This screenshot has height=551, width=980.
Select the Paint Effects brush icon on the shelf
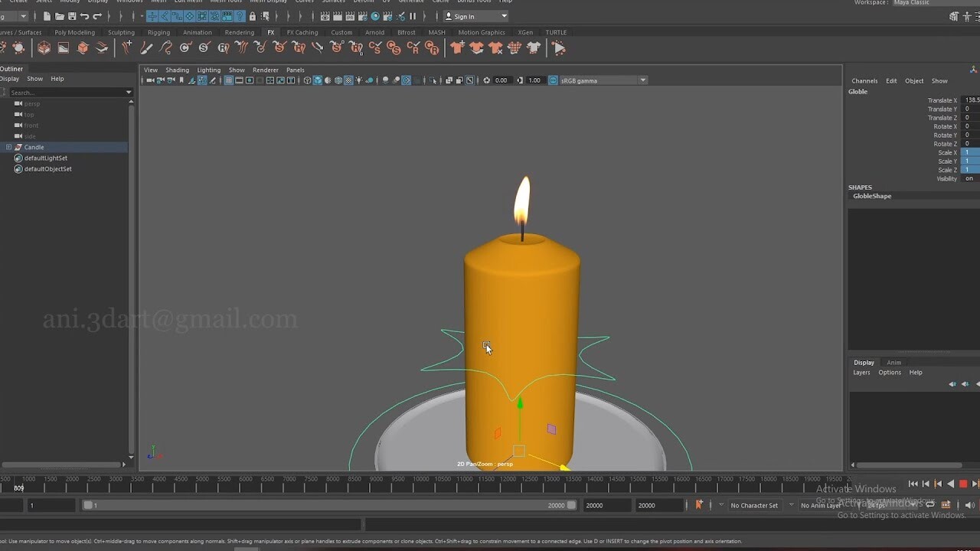pos(146,47)
